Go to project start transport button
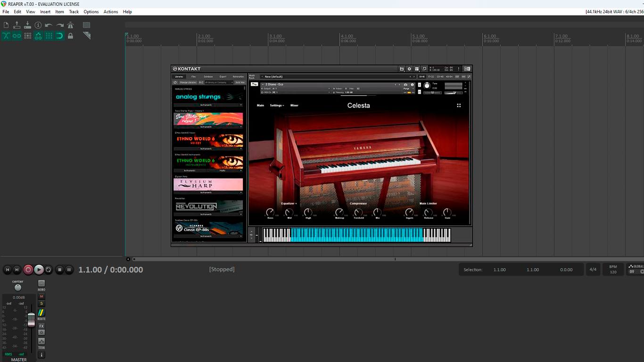644x362 pixels. tap(7, 270)
